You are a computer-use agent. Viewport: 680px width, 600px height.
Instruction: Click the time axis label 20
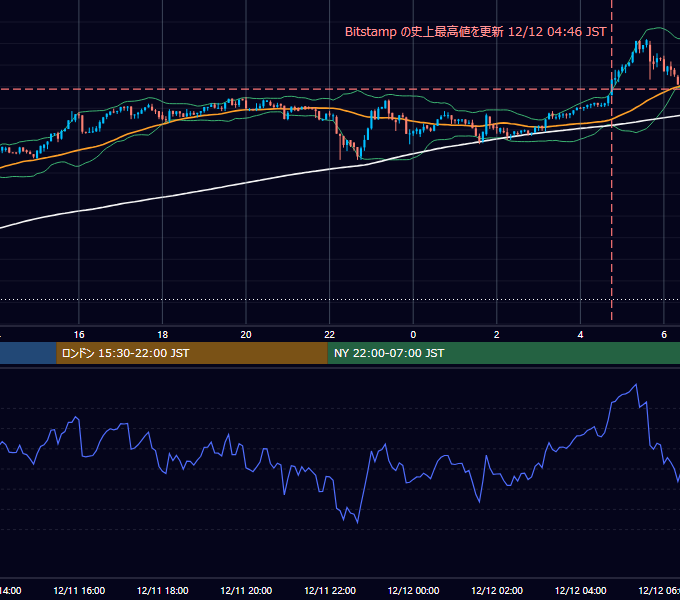tap(246, 335)
